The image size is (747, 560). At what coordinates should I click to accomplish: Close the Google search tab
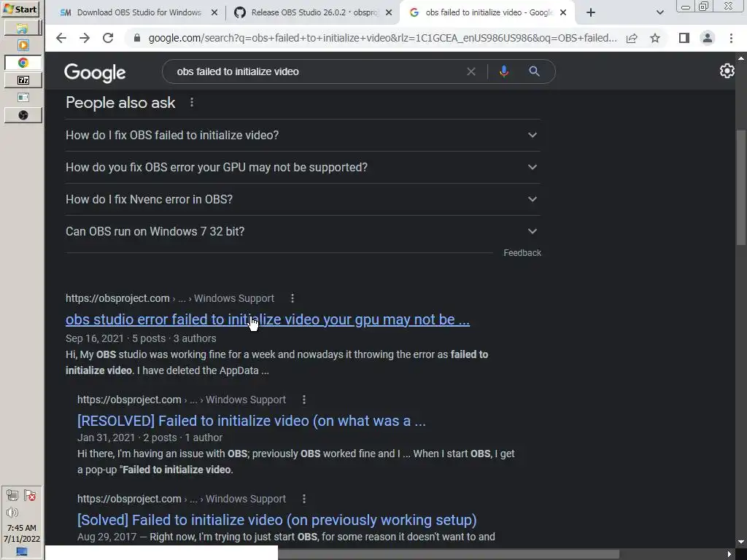point(563,13)
